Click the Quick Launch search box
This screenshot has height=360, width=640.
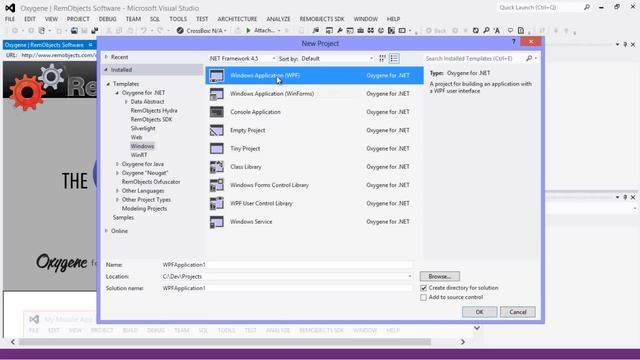[x=540, y=7]
